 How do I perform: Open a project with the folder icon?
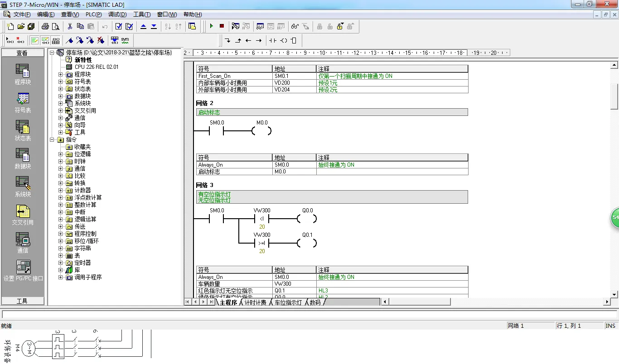21,26
